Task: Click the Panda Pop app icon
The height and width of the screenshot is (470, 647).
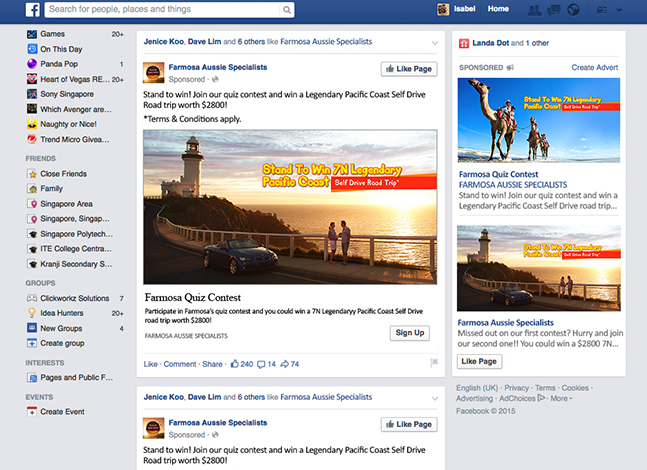Action: (32, 64)
